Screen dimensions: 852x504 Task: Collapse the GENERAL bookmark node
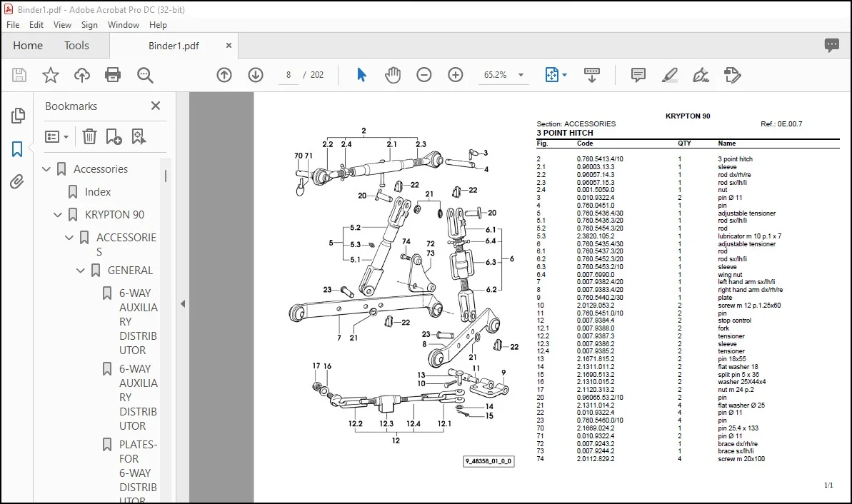(x=81, y=270)
